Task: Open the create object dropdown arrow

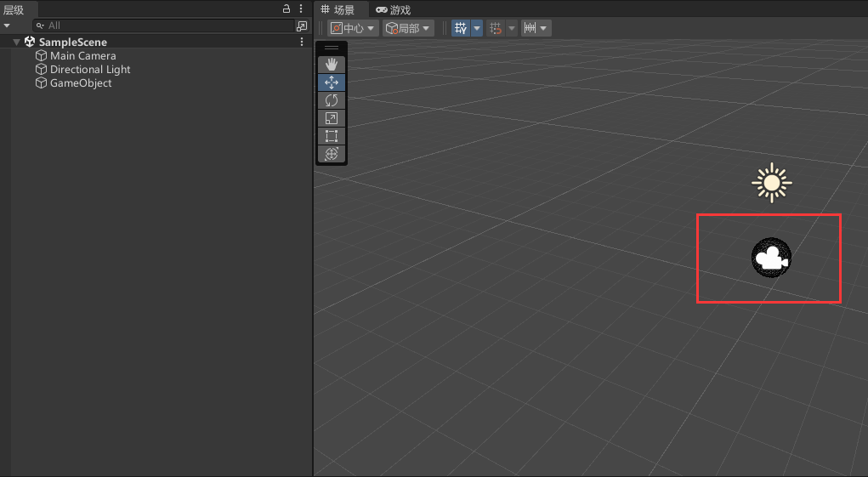Action: (x=7, y=26)
